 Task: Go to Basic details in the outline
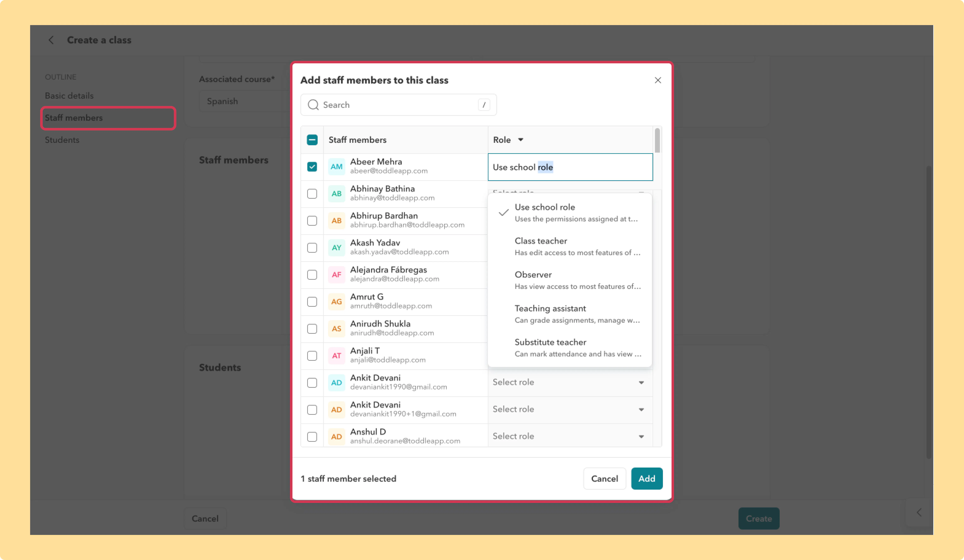point(69,96)
